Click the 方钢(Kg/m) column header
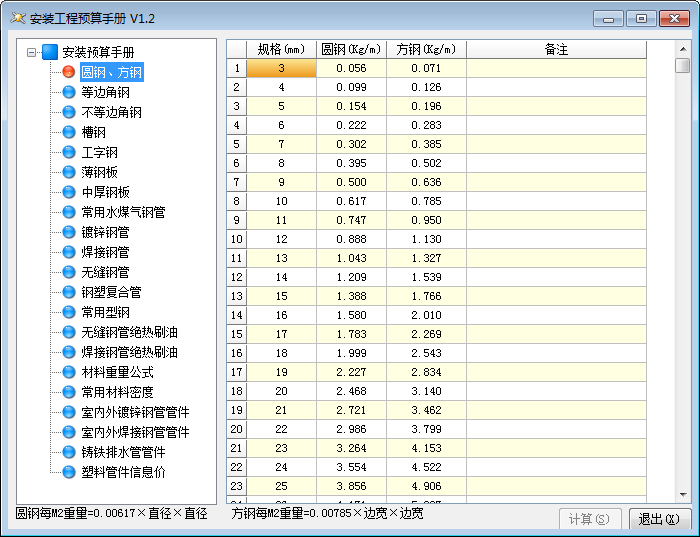 tap(426, 49)
